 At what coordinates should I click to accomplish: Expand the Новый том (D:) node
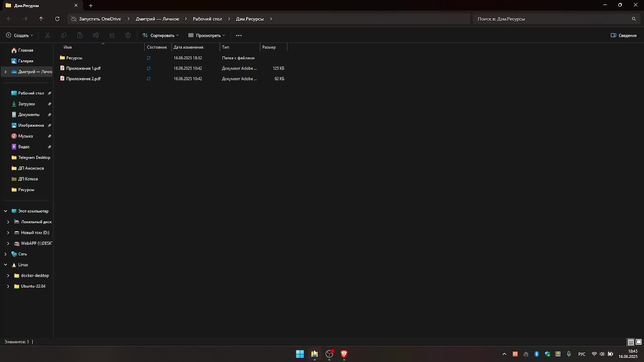pos(8,233)
